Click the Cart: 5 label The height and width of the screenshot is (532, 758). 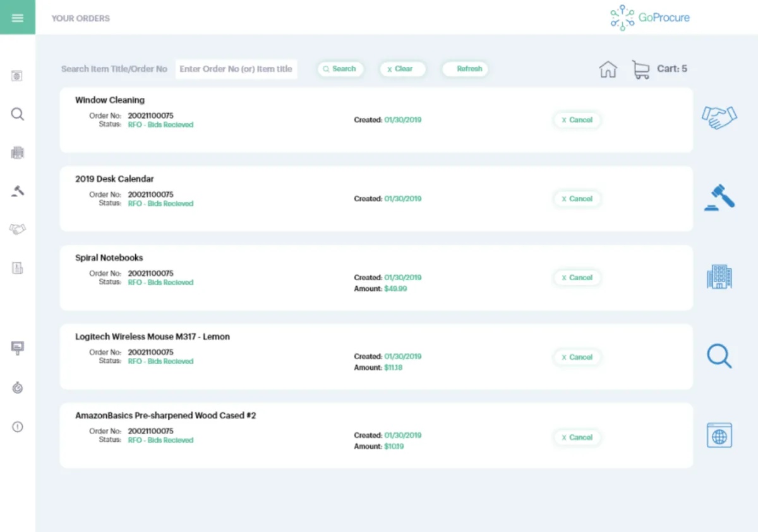pos(672,69)
